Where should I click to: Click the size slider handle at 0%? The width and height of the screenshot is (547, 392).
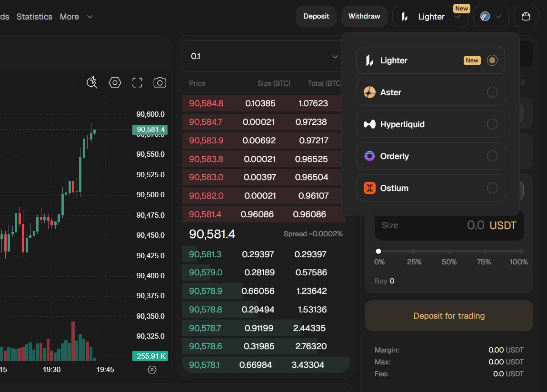pyautogui.click(x=378, y=251)
